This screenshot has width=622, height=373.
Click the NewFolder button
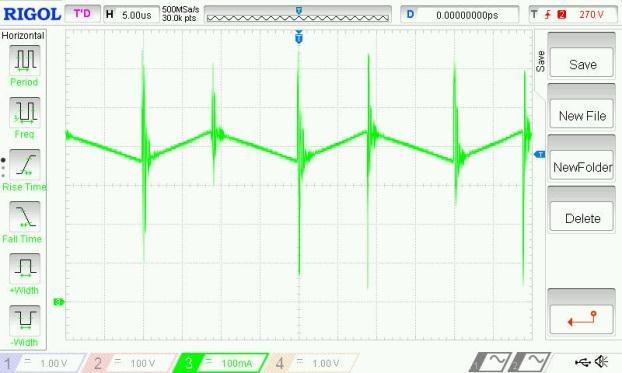(582, 167)
